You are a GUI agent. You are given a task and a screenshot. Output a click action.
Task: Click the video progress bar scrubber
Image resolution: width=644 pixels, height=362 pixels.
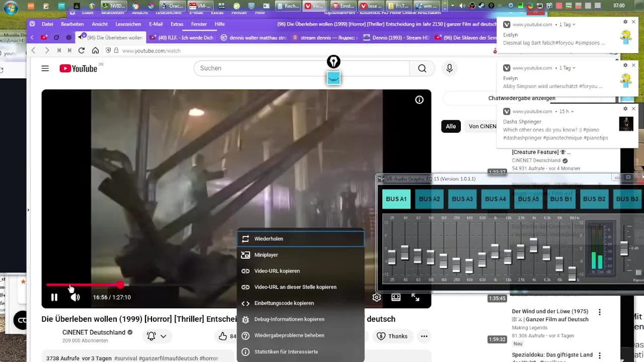pos(121,285)
